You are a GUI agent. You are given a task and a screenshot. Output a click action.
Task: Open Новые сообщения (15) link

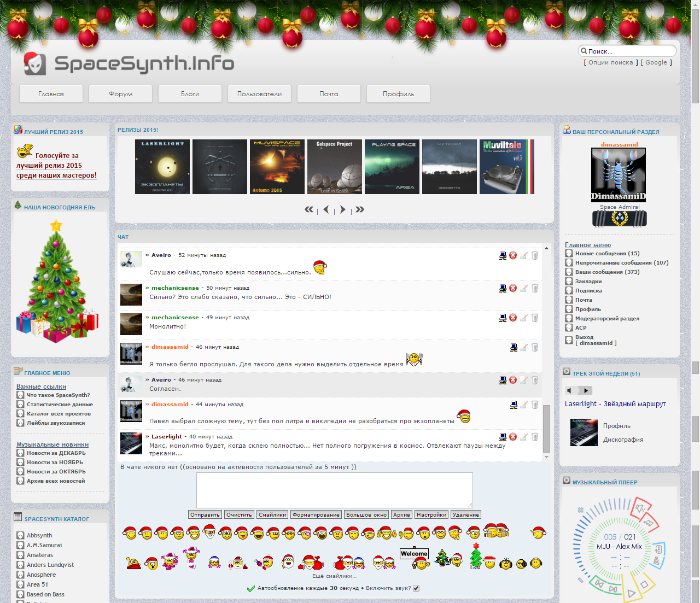tap(607, 253)
